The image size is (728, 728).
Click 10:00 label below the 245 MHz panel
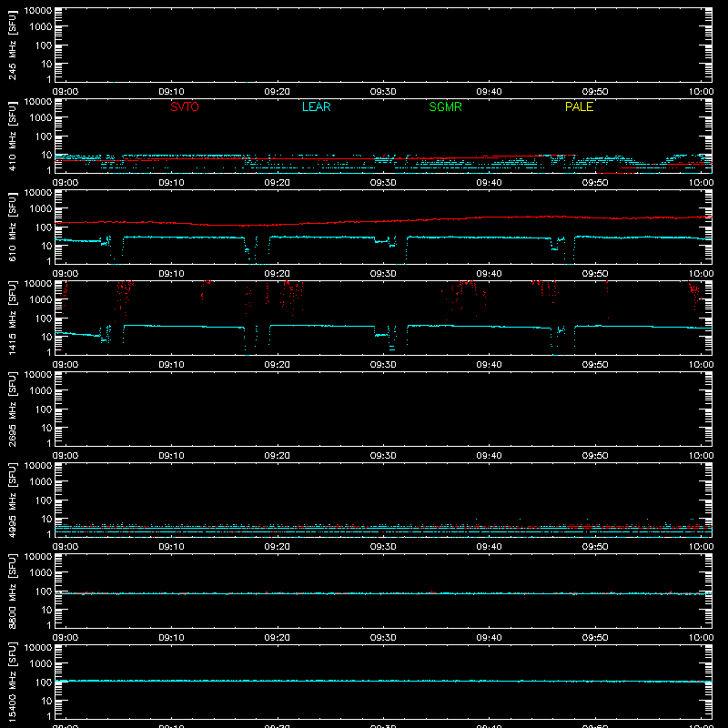pyautogui.click(x=701, y=92)
